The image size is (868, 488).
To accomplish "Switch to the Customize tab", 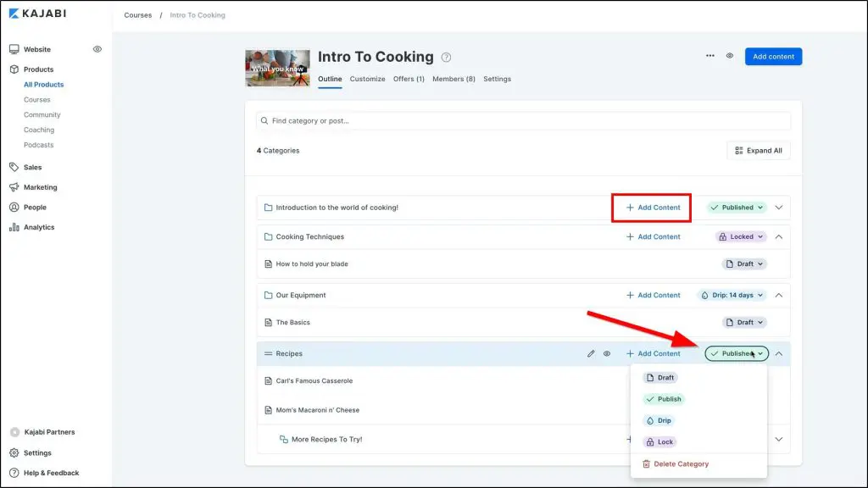I will (x=367, y=79).
